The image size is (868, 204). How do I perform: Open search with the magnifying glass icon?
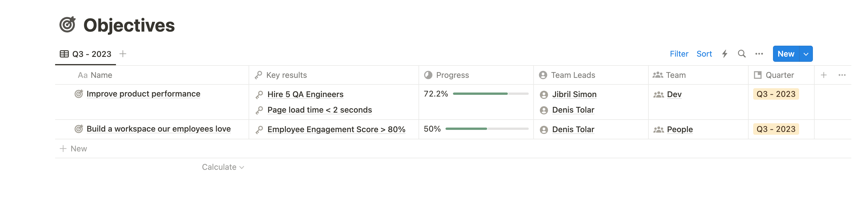[x=742, y=54]
